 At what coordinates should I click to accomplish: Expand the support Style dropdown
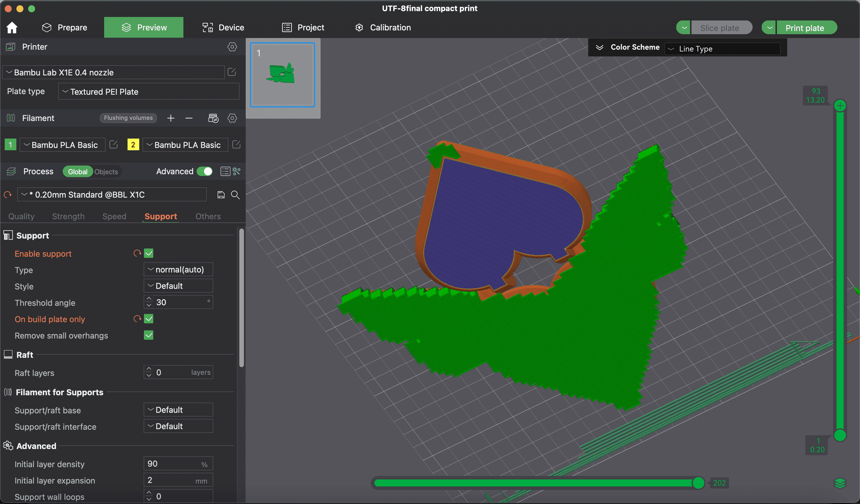click(x=178, y=286)
